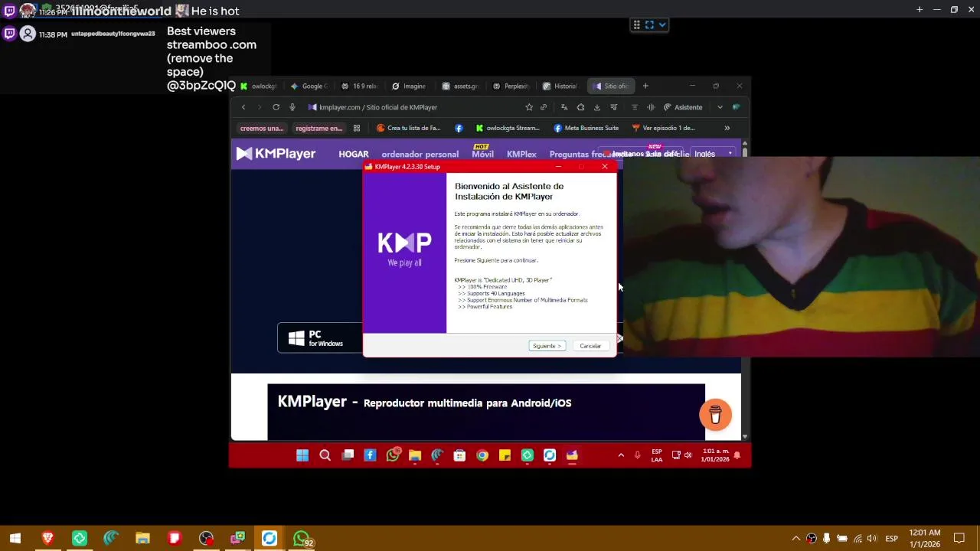Screen dimensions: 980x551
Task: Click the PC for Windows download button
Action: coord(320,338)
